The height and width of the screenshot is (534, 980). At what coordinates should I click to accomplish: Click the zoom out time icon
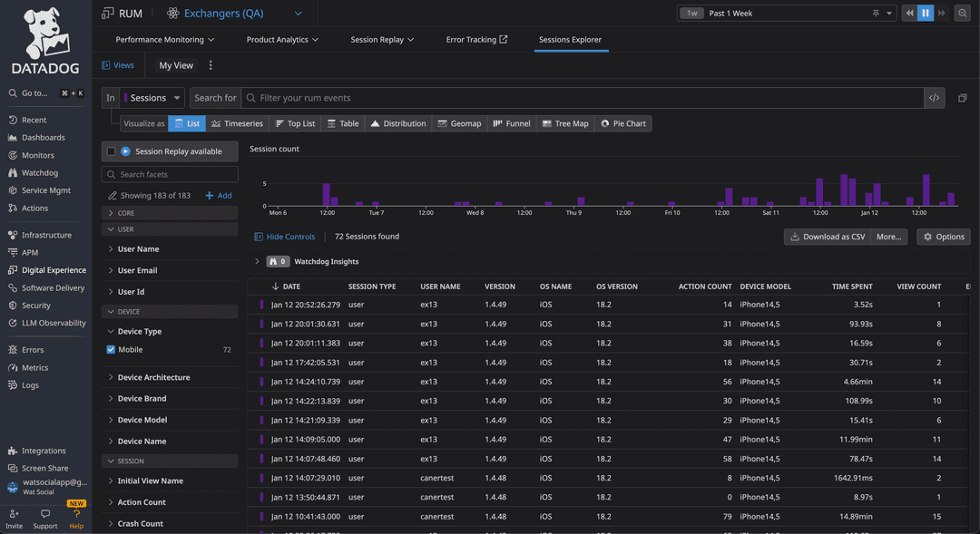coord(962,13)
